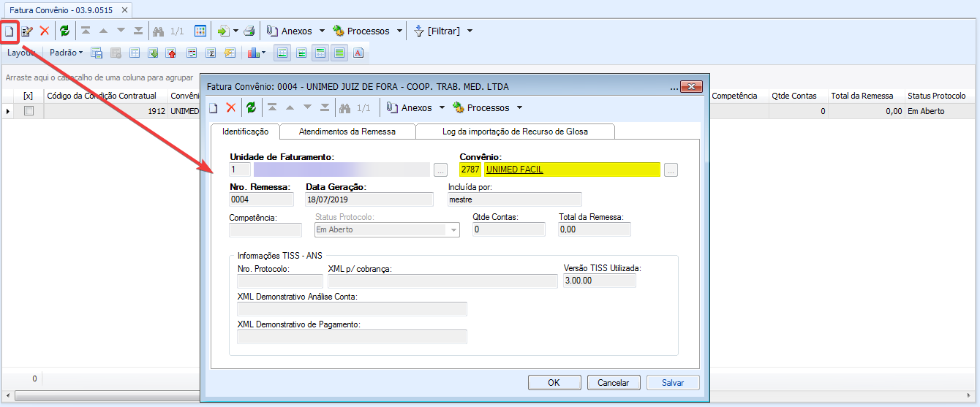Open the Anexos dropdown arrow in the dialog

coord(442,107)
